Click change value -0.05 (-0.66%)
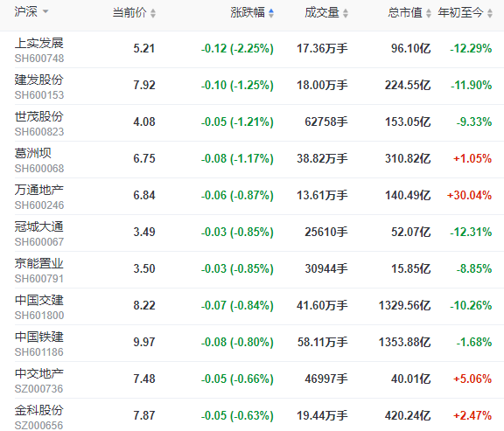The height and width of the screenshot is (431, 504). pos(237,379)
